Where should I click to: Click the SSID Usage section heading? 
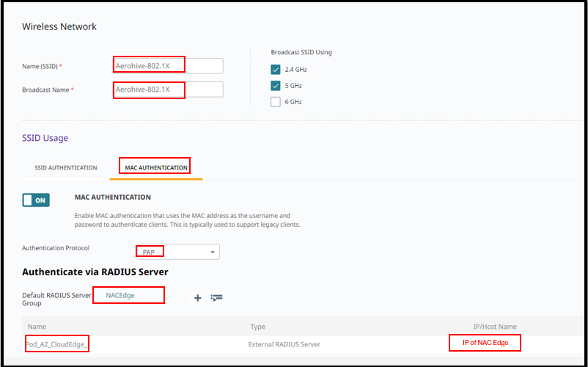point(45,138)
